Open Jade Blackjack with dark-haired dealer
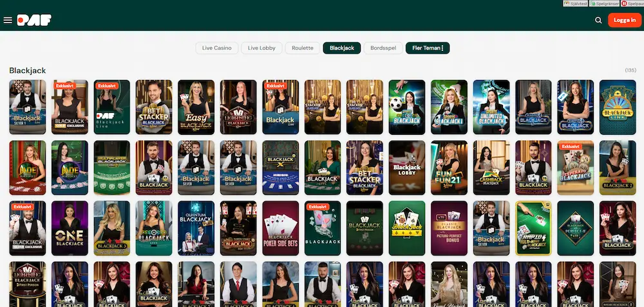The width and height of the screenshot is (644, 307). [x=70, y=168]
